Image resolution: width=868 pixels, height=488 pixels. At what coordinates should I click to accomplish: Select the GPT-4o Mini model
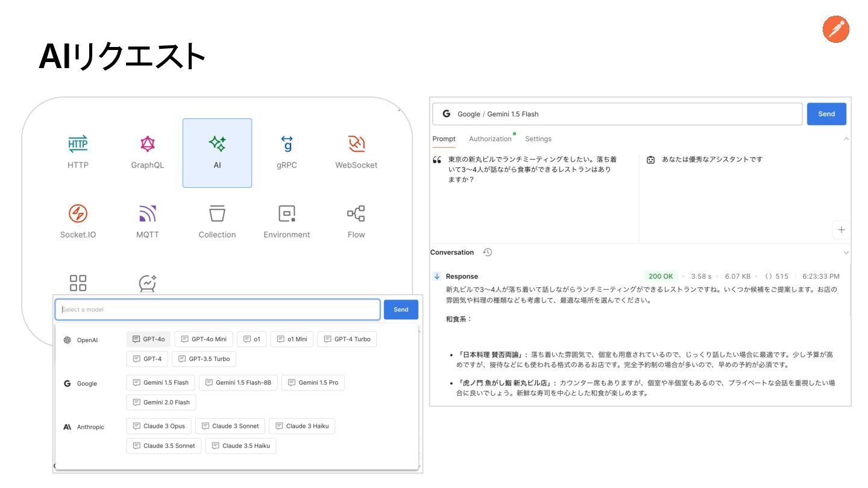[x=204, y=339]
